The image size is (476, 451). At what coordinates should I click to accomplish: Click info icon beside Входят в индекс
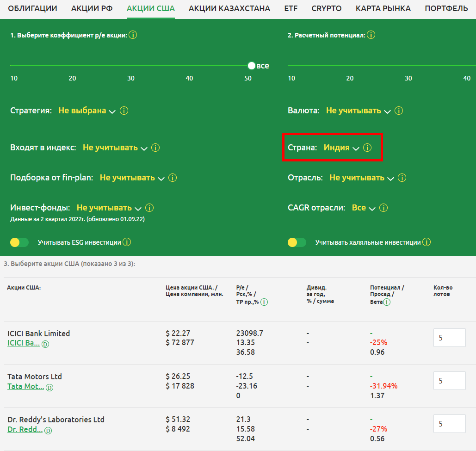155,148
